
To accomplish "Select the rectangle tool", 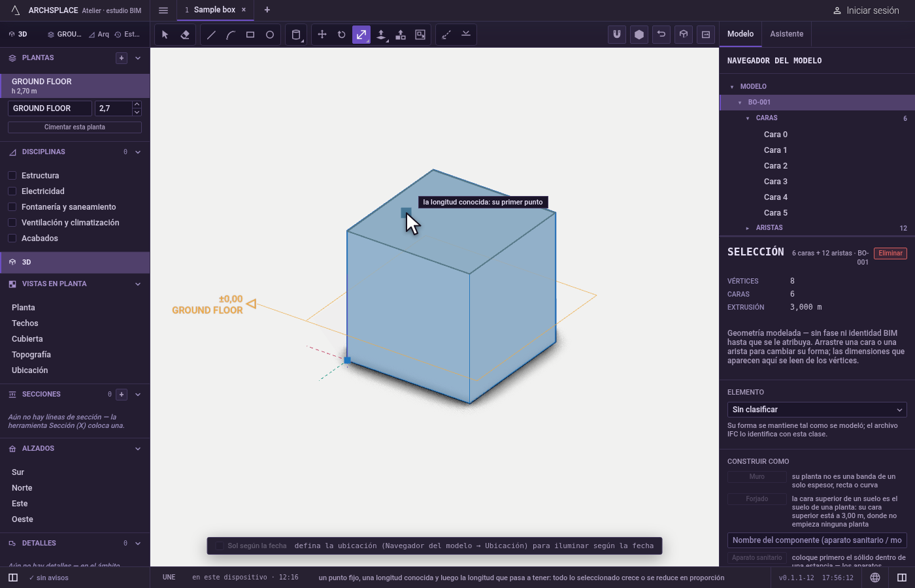I will (x=250, y=35).
